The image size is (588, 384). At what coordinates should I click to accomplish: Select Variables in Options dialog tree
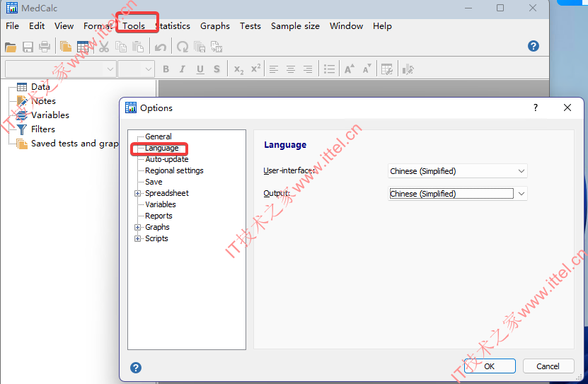coord(161,204)
